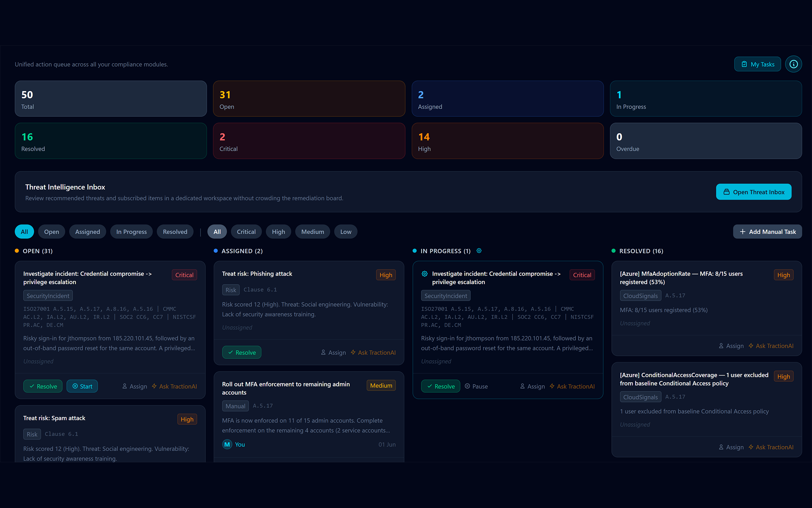
Task: Click the 1 In Progress stat card
Action: pyautogui.click(x=706, y=99)
